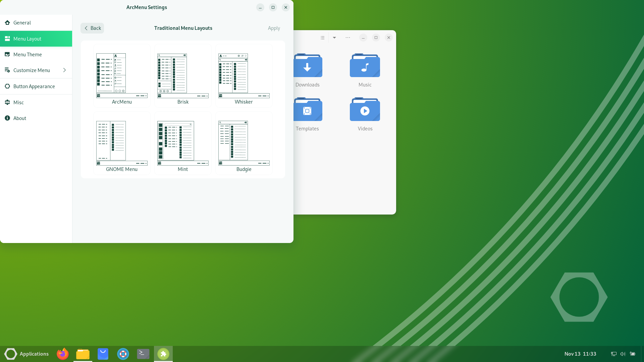Open the Help app from taskbar
This screenshot has width=644, height=362.
(123, 354)
